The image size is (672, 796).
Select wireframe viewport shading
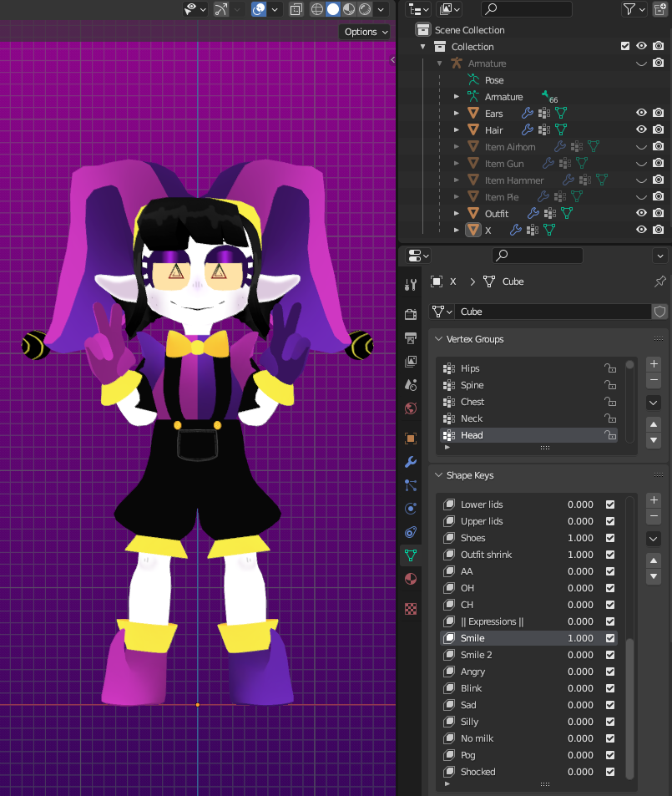coord(316,9)
